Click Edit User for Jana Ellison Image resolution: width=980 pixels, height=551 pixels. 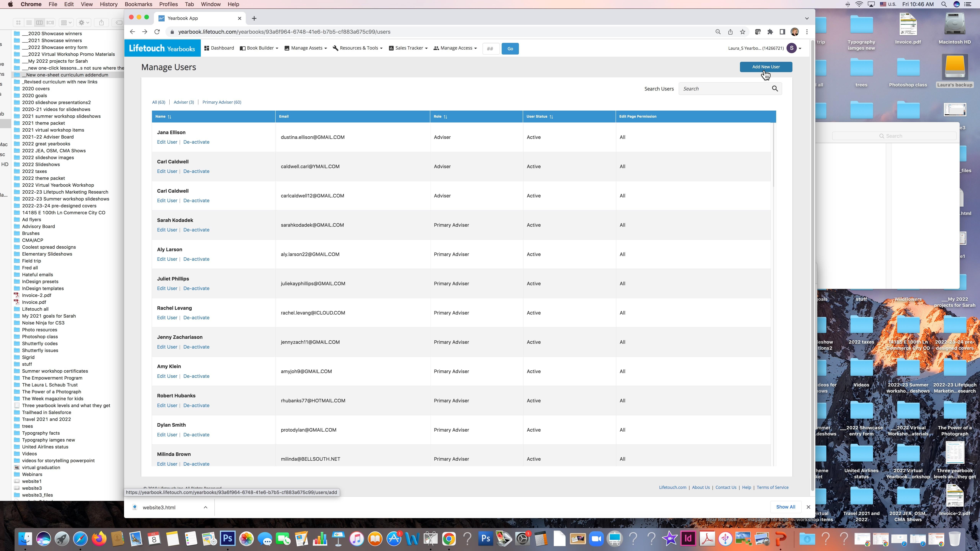point(167,142)
